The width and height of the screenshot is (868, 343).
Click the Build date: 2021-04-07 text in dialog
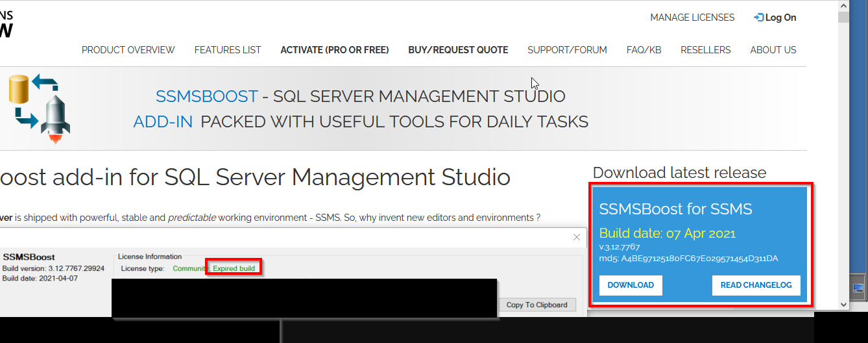click(40, 278)
